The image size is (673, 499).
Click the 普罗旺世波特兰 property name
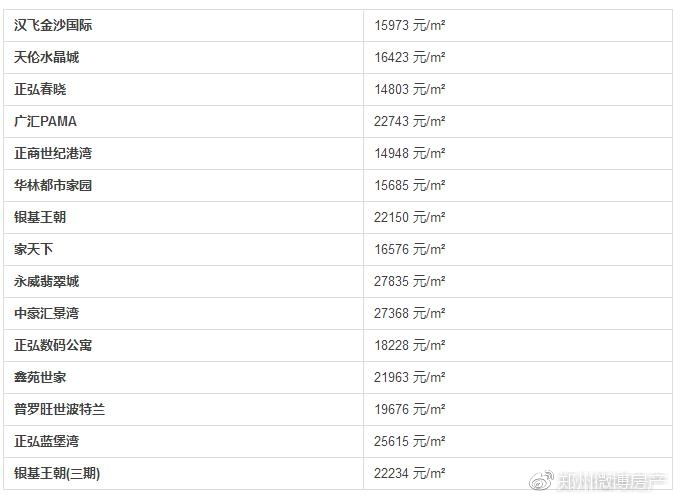pyautogui.click(x=60, y=409)
